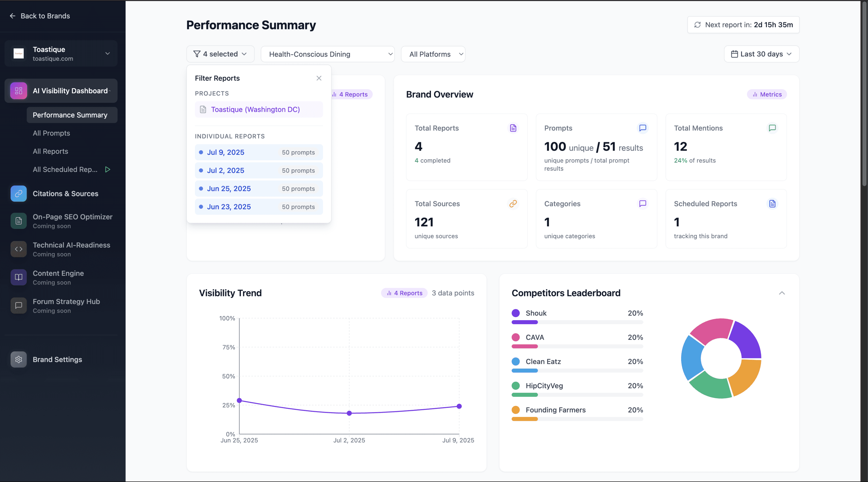
Task: Open the Last 30 days date range selector
Action: point(761,54)
